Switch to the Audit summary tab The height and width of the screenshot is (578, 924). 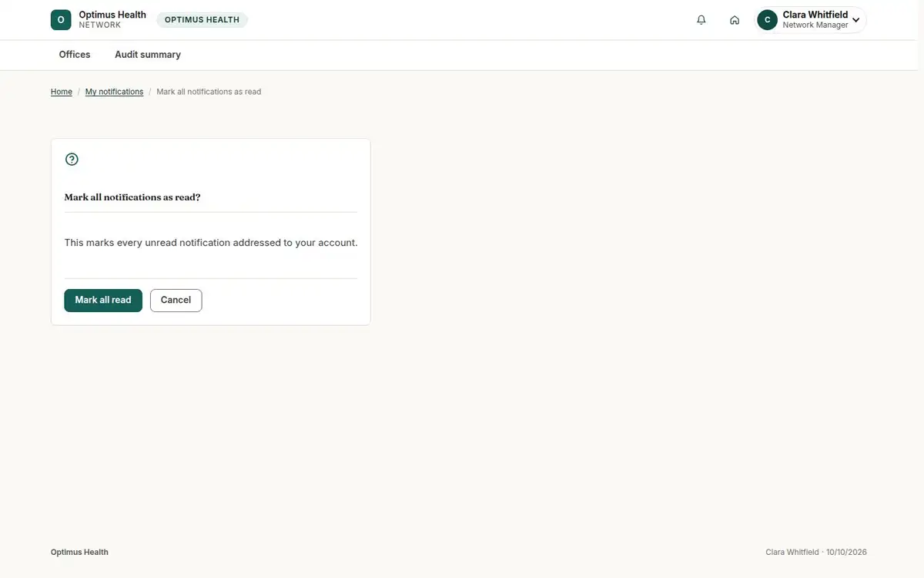148,55
